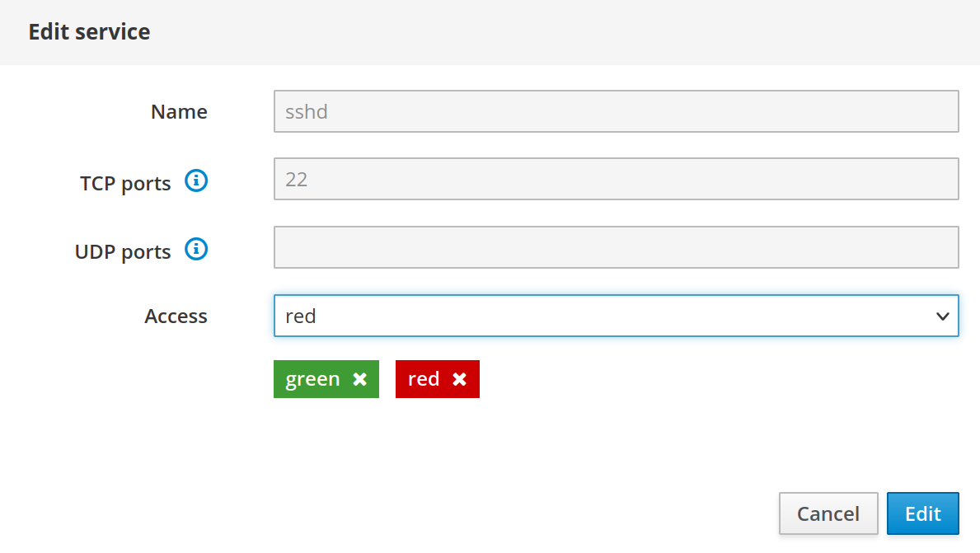Viewport: 980px width, 553px height.
Task: Click the Access label text
Action: click(176, 316)
